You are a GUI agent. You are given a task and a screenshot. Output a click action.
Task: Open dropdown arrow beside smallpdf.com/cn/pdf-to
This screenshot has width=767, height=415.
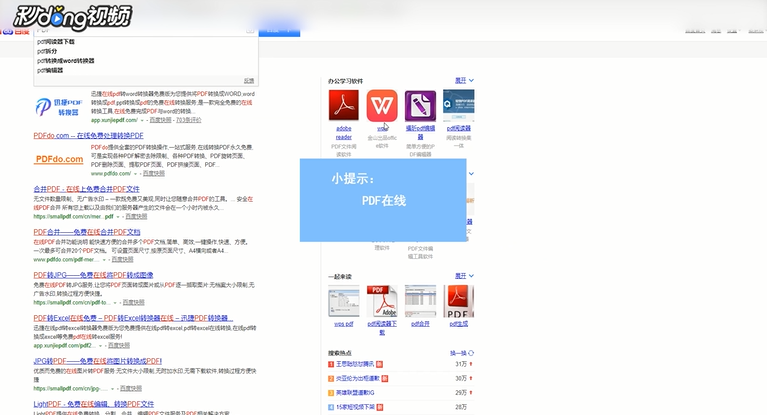click(x=115, y=303)
